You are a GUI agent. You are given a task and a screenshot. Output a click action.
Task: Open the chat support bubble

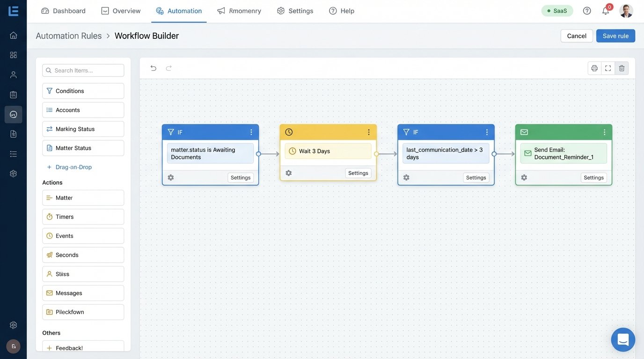click(622, 338)
